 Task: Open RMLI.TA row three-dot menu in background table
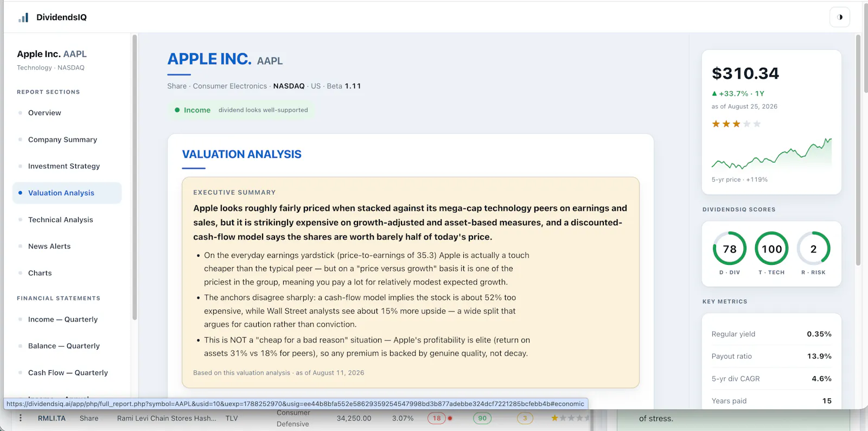(x=21, y=419)
